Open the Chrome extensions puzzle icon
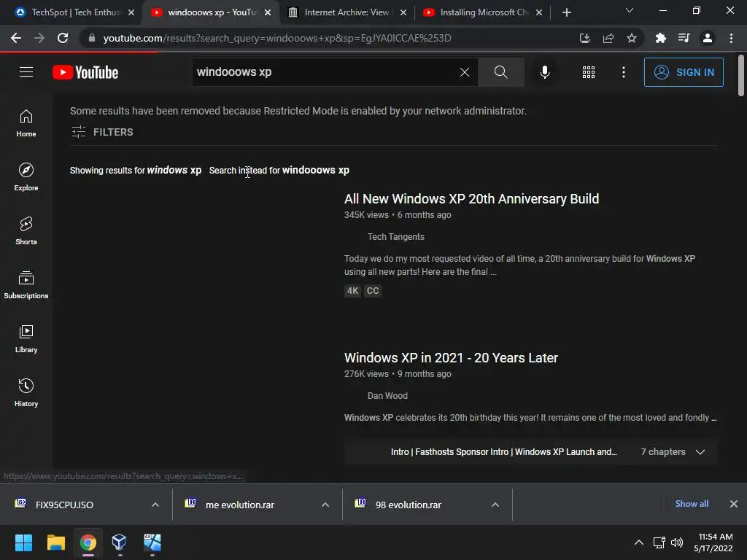Viewport: 747px width, 560px height. pyautogui.click(x=660, y=38)
